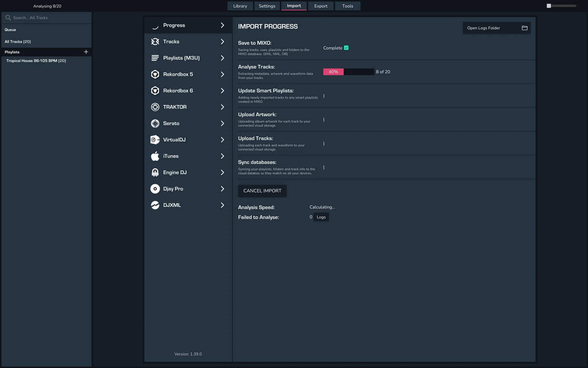This screenshot has height=368, width=588.
Task: Click the Serato waveform icon
Action: 155,123
